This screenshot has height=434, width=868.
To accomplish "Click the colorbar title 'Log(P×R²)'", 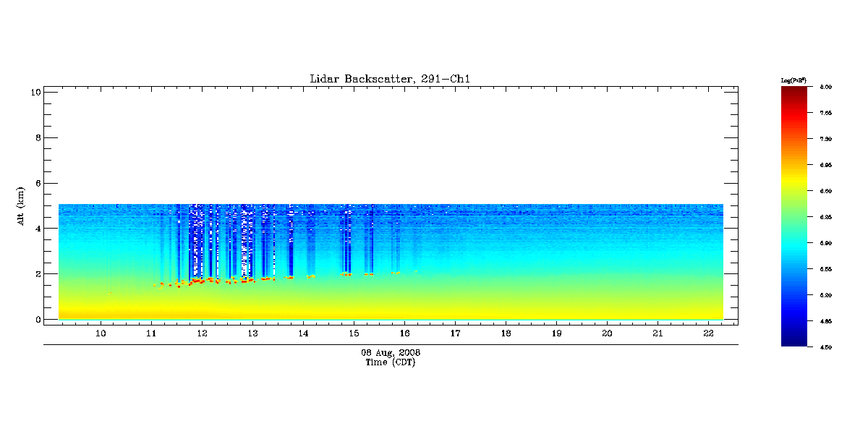I will tap(793, 80).
